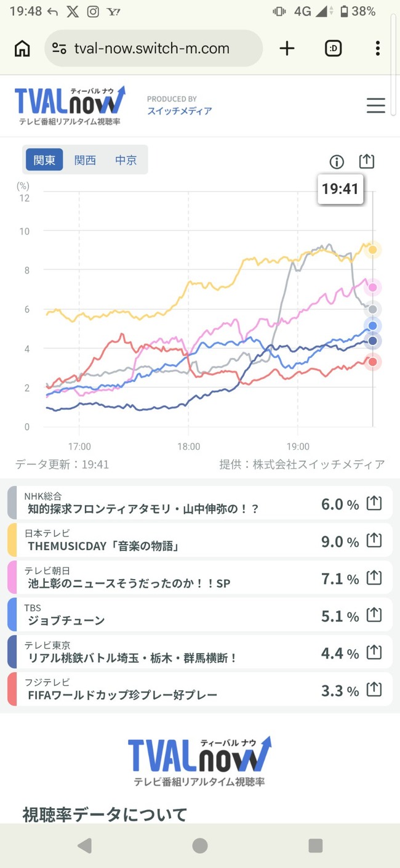400x868 pixels.
Task: Switch to 中京 region tab
Action: pyautogui.click(x=126, y=160)
